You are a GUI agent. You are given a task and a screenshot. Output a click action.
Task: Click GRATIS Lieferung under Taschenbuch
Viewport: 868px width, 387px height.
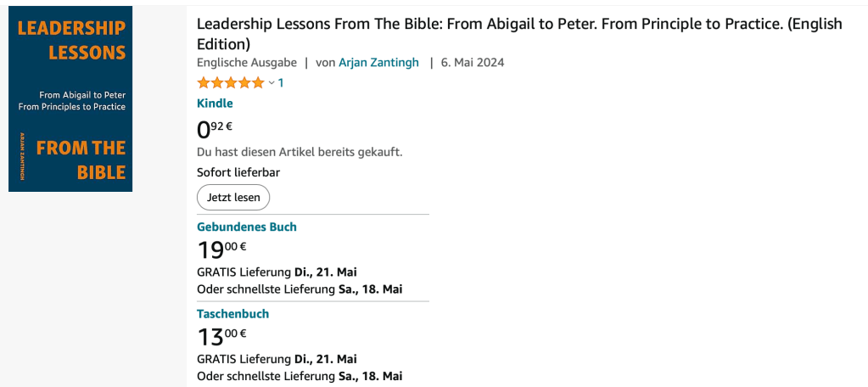(x=277, y=359)
